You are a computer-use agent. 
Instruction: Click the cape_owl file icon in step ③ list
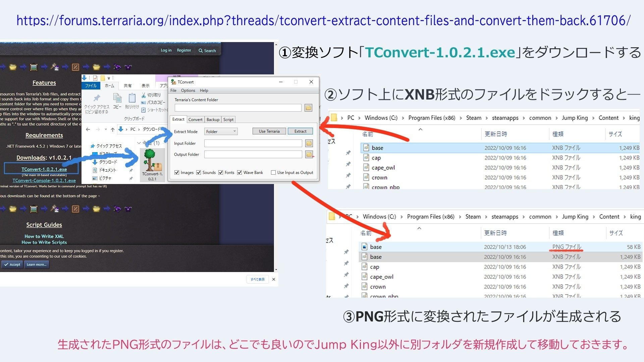365,277
